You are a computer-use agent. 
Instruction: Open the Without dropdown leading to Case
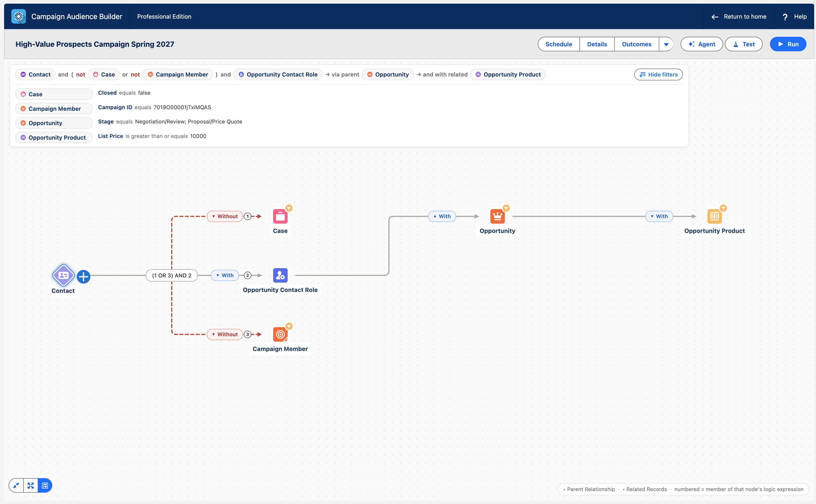(x=225, y=216)
